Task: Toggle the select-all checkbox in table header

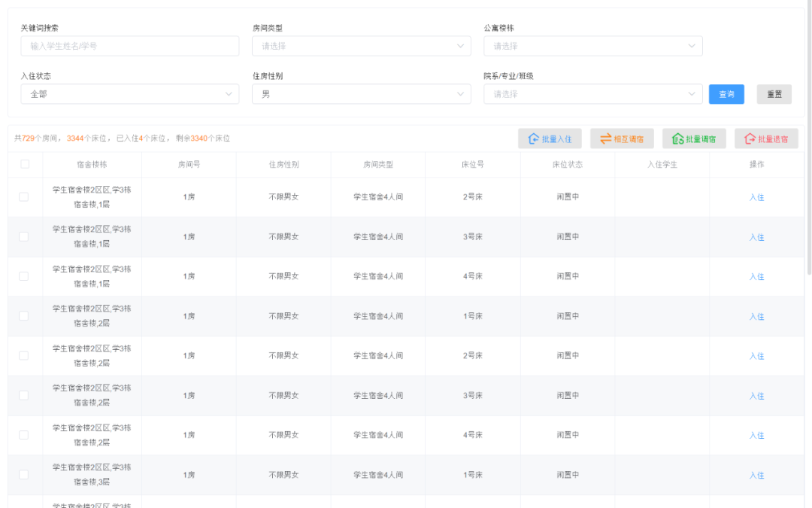Action: point(25,164)
